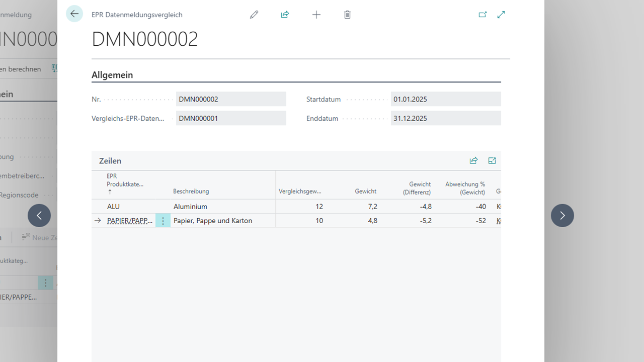Share Zeilen list via share icon

pos(473,160)
